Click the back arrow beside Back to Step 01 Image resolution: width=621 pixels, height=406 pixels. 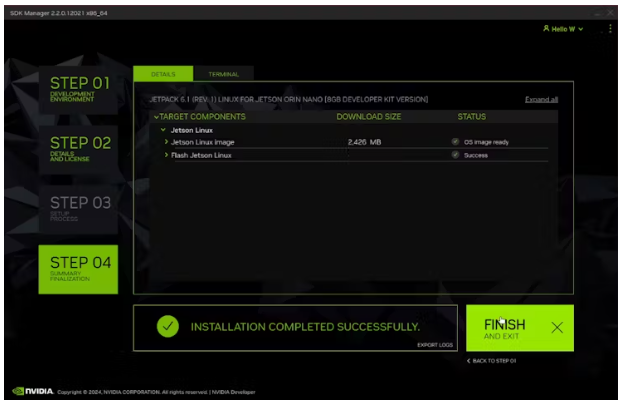[469, 360]
